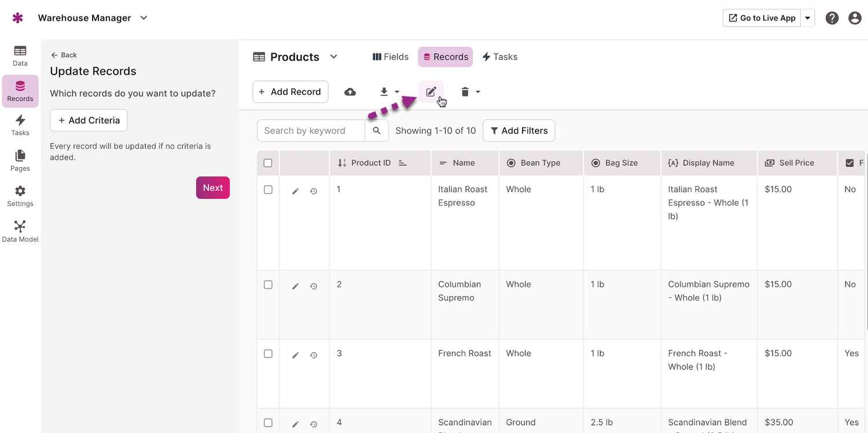The height and width of the screenshot is (433, 868).
Task: Open Settings gear in the sidebar
Action: point(20,196)
